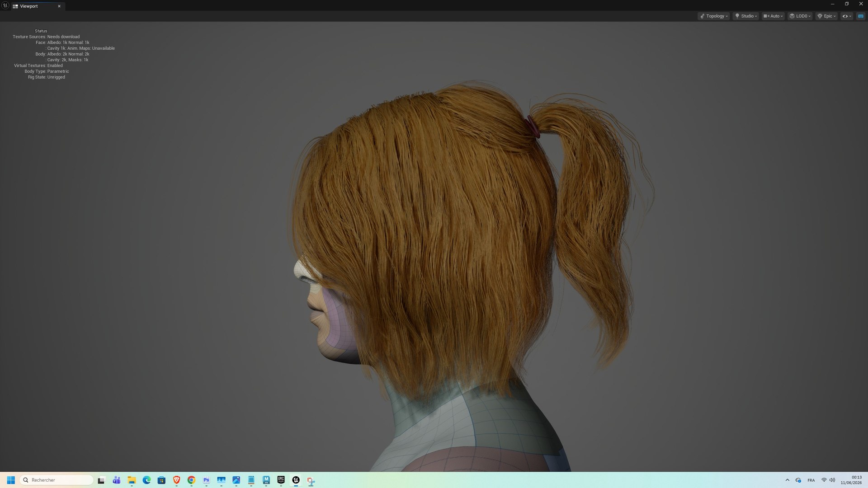Open the clock and date panel

point(851,480)
